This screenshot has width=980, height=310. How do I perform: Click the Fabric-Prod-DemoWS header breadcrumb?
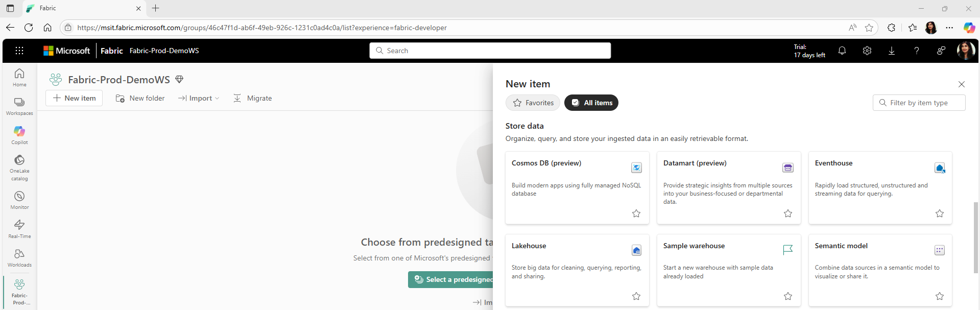[x=164, y=51]
